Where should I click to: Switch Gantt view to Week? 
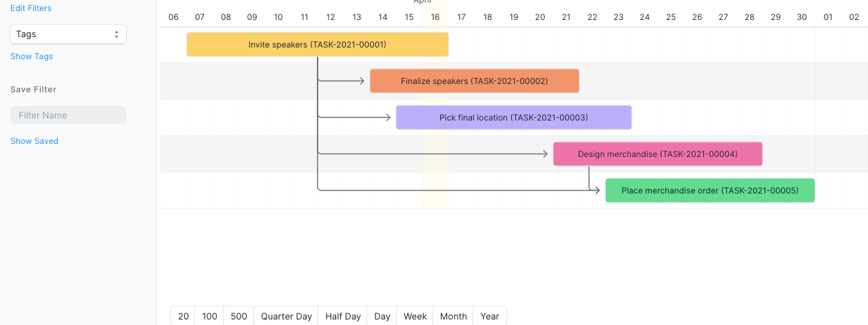click(x=415, y=316)
